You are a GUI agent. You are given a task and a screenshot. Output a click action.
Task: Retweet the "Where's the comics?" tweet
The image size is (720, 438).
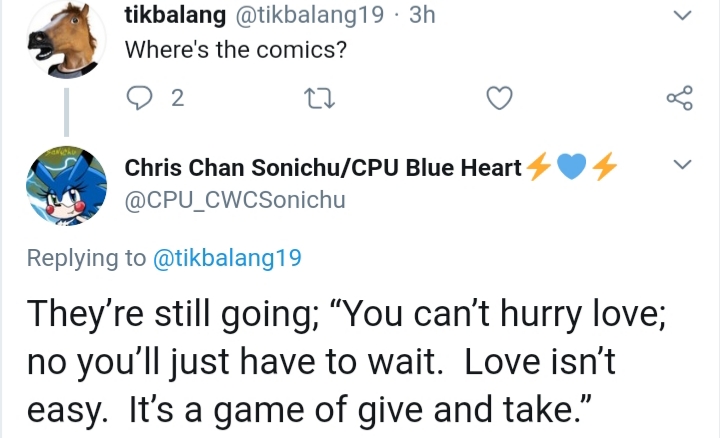pos(320,98)
